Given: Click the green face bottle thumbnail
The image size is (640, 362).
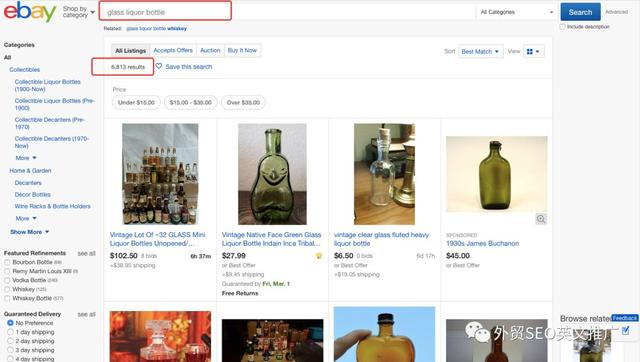Looking at the screenshot, I should 272,174.
